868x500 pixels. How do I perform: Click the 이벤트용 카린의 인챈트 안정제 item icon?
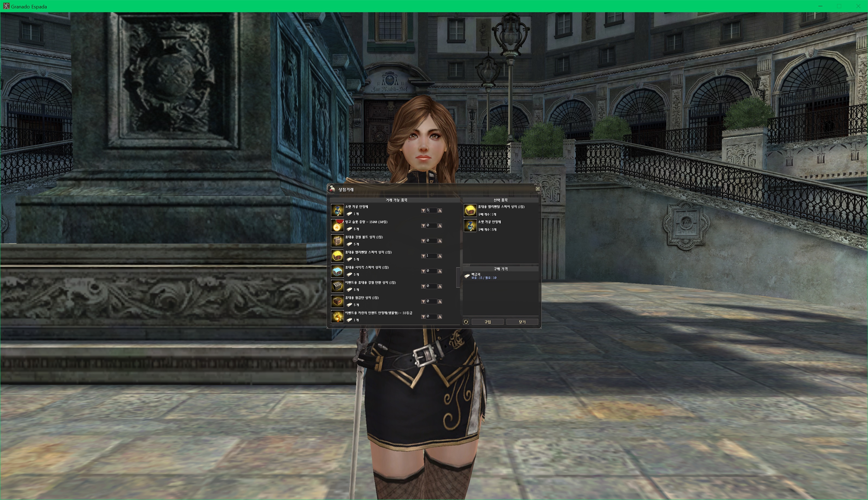coord(337,316)
